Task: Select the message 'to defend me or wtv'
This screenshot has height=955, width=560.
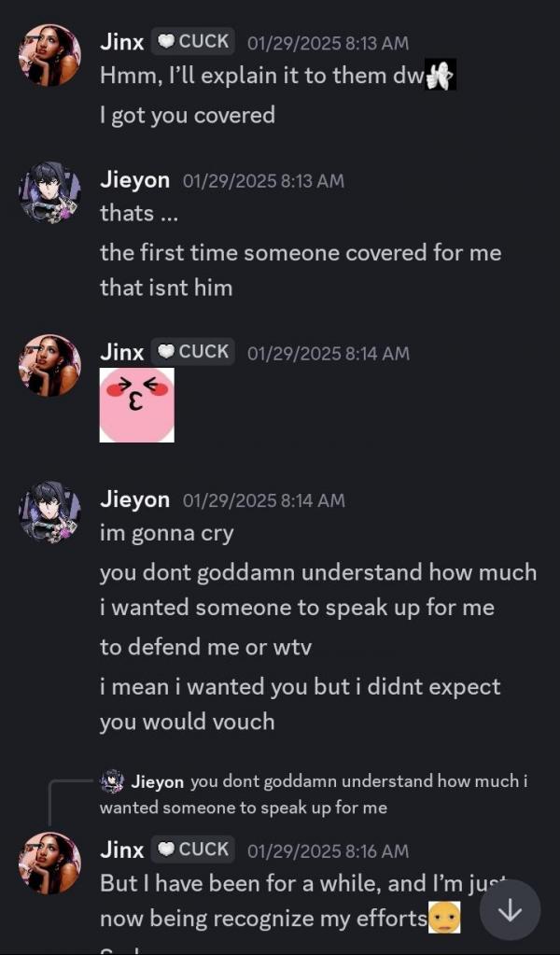Action: pyautogui.click(x=205, y=647)
